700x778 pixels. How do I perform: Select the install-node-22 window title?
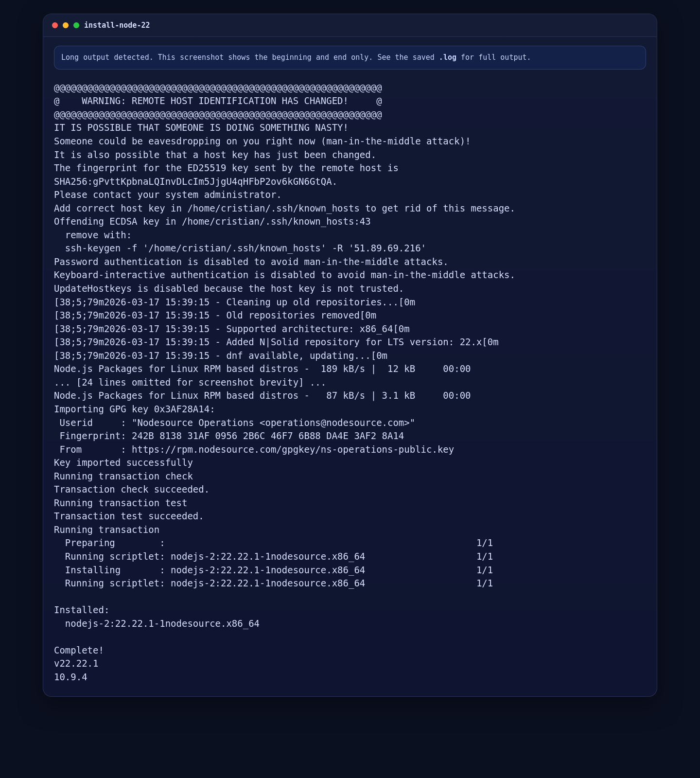click(117, 25)
